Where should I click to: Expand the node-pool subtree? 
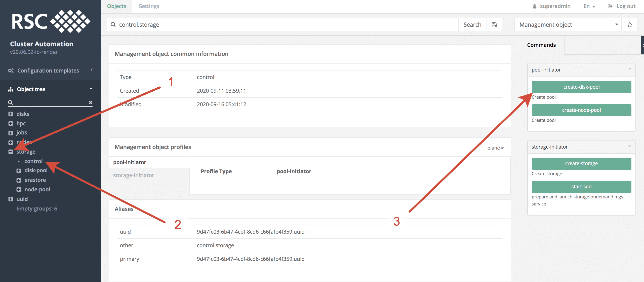click(19, 190)
